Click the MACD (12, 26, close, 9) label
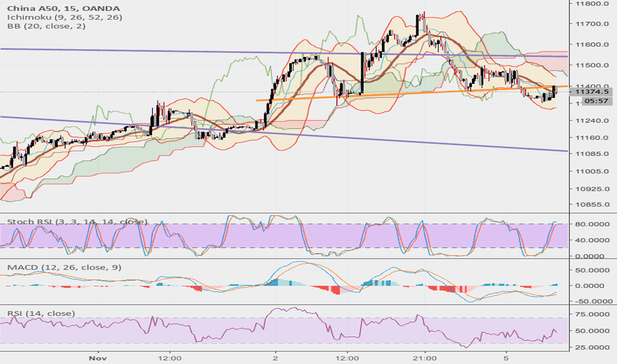The width and height of the screenshot is (617, 364). click(x=64, y=267)
